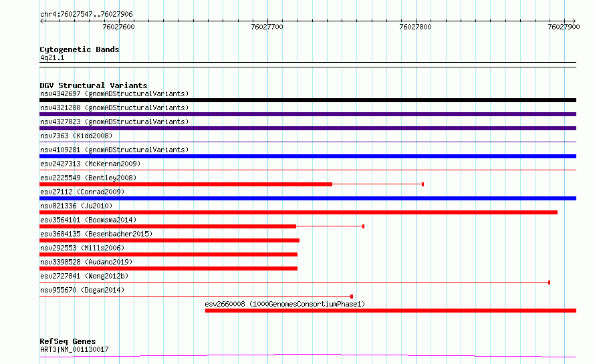Click the 76027700 ruler position
595x364 pixels.
point(267,27)
